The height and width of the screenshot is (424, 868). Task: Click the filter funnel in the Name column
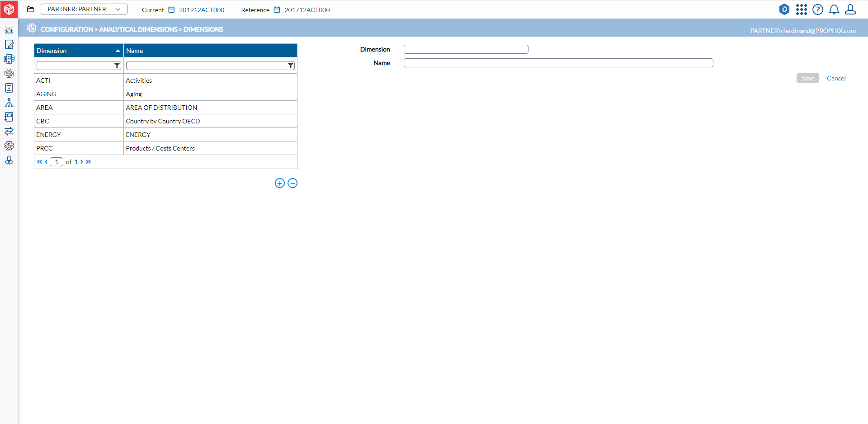pos(291,66)
